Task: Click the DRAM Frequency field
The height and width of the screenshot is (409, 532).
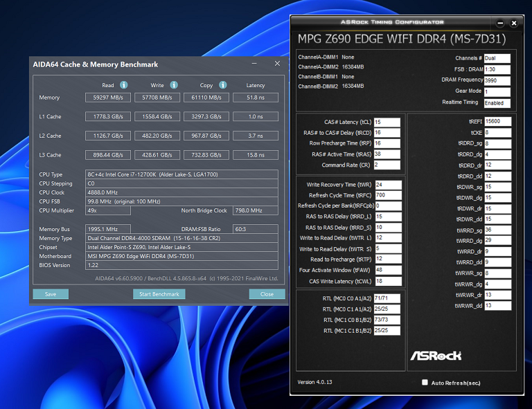Action: click(x=497, y=81)
